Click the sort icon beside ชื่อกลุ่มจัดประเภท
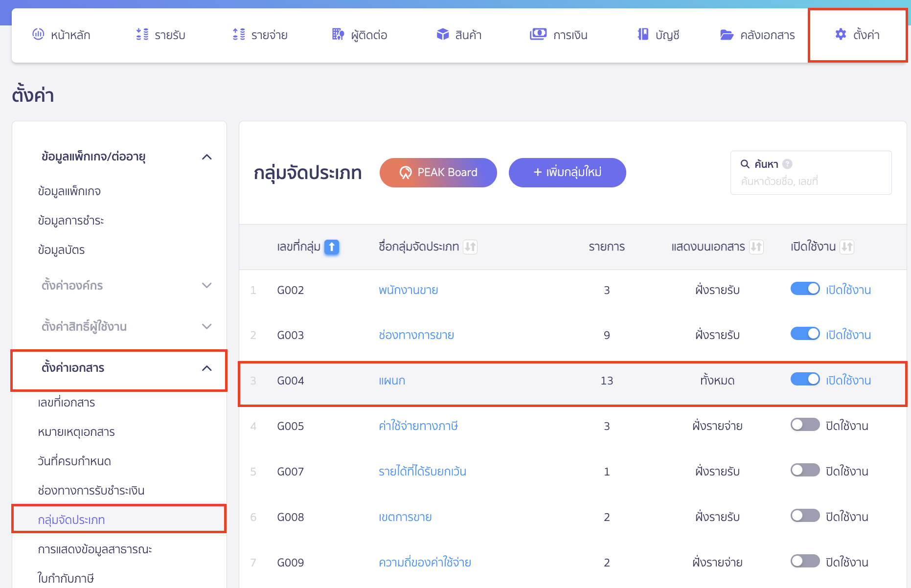911x588 pixels. [x=470, y=247]
